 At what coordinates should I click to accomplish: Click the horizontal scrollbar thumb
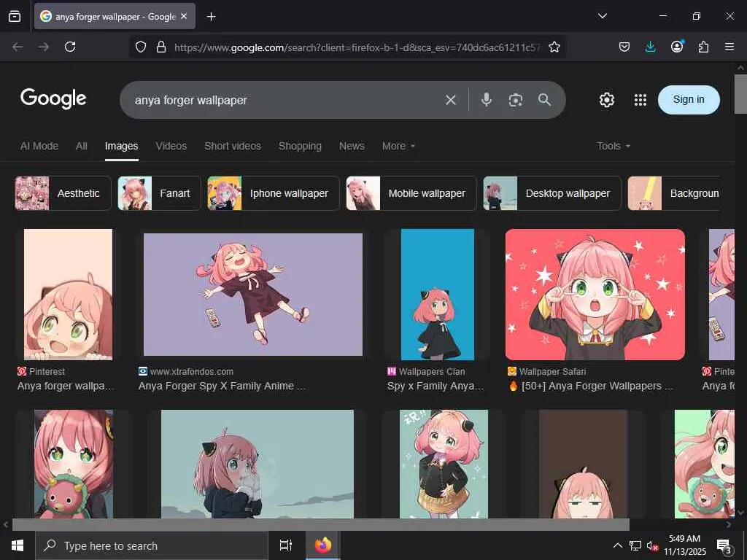(x=321, y=525)
